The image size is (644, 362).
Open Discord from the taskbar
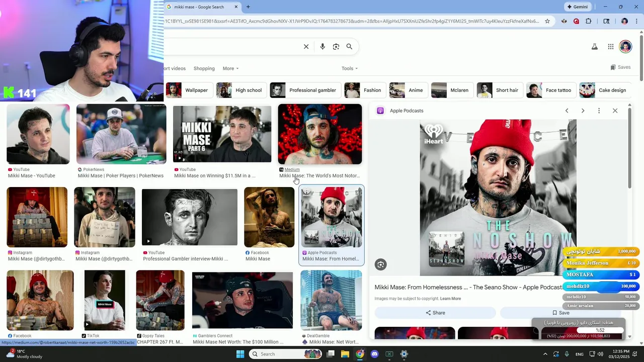coord(374,354)
